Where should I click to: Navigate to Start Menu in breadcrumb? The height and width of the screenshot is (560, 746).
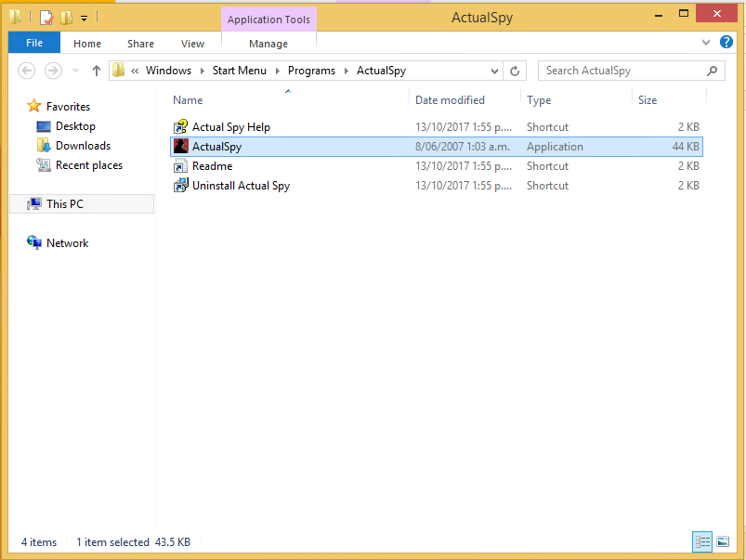(x=240, y=71)
